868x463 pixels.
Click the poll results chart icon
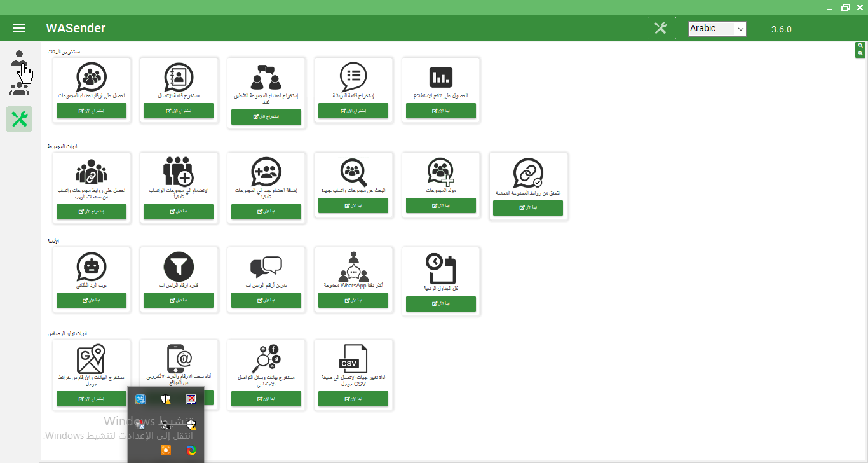point(441,78)
